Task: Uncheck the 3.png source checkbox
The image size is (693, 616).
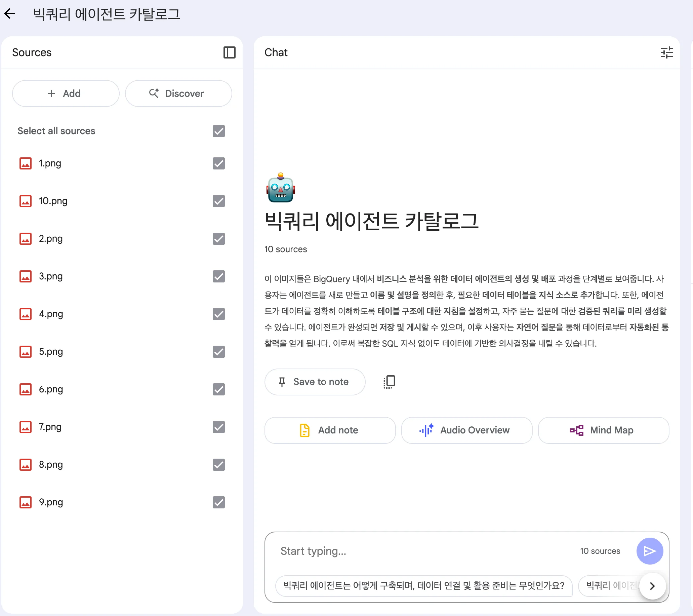Action: 219,276
